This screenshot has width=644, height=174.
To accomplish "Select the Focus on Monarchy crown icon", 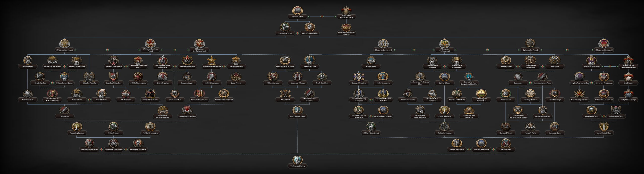I will [x=604, y=44].
